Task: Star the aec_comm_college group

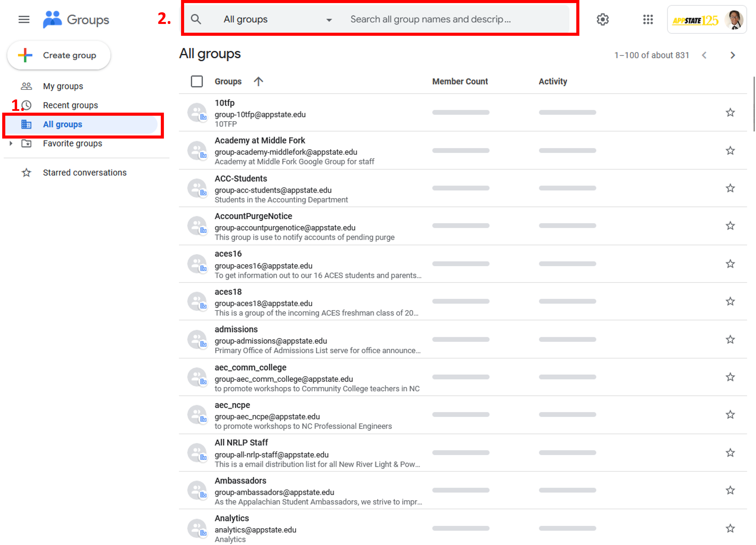Action: point(730,377)
